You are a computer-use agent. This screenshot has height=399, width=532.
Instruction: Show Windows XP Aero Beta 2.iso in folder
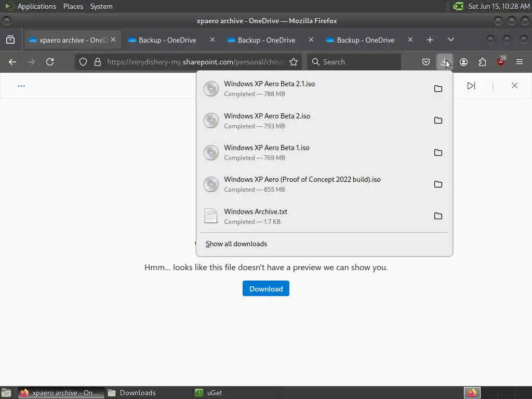(x=438, y=121)
